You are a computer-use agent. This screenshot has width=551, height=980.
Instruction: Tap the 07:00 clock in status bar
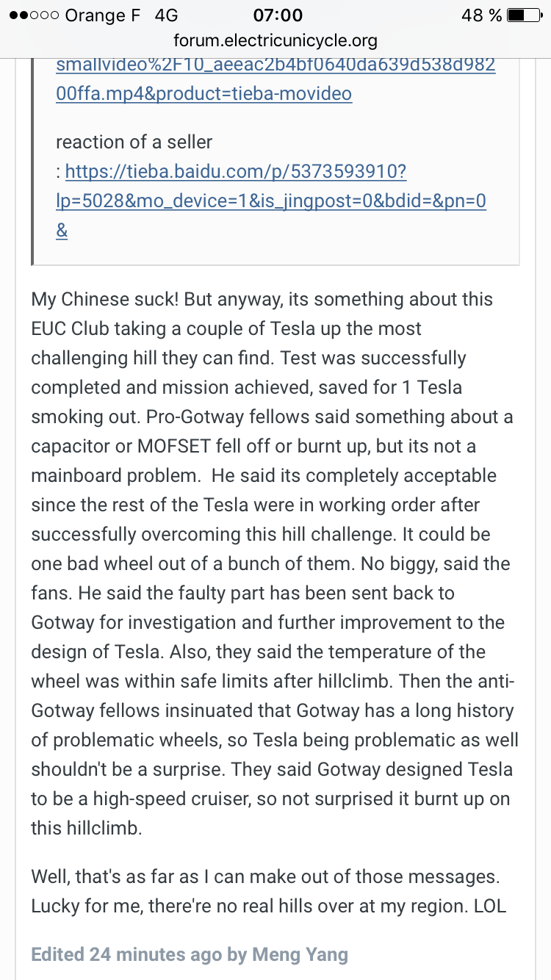(x=278, y=15)
